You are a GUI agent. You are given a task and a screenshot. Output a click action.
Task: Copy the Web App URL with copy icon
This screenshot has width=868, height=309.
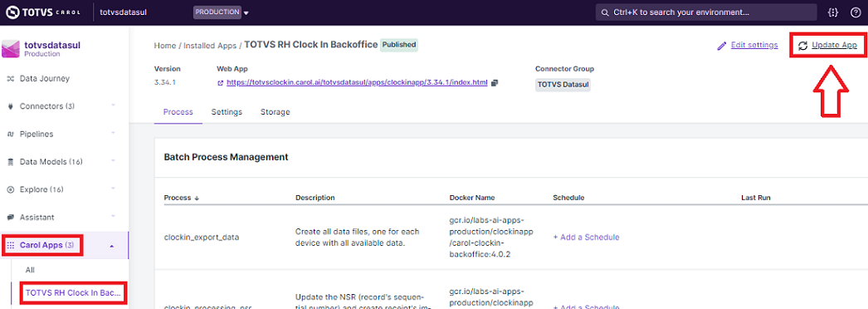495,82
